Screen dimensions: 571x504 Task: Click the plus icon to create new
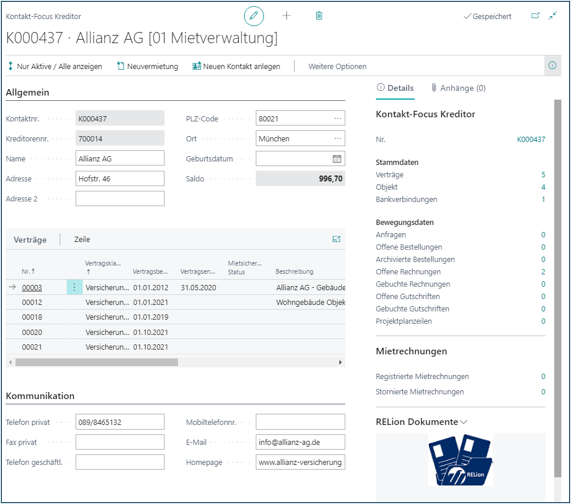click(x=287, y=16)
